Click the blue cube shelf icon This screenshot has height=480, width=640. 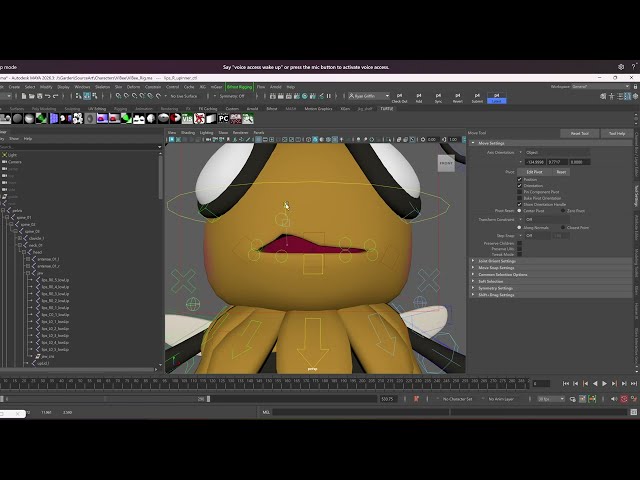point(54,119)
